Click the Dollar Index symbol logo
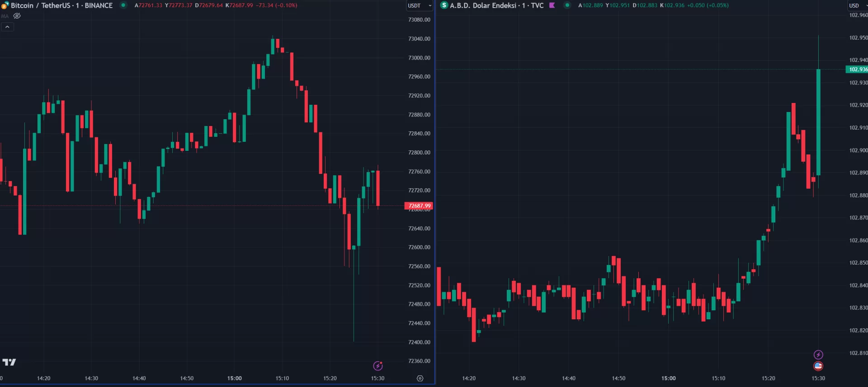The height and width of the screenshot is (387, 868). click(x=444, y=5)
